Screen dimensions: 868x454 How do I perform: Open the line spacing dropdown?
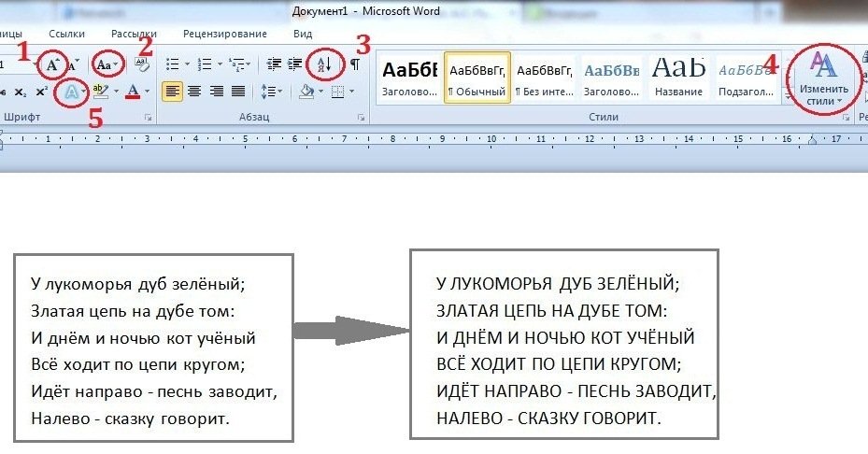pyautogui.click(x=272, y=92)
